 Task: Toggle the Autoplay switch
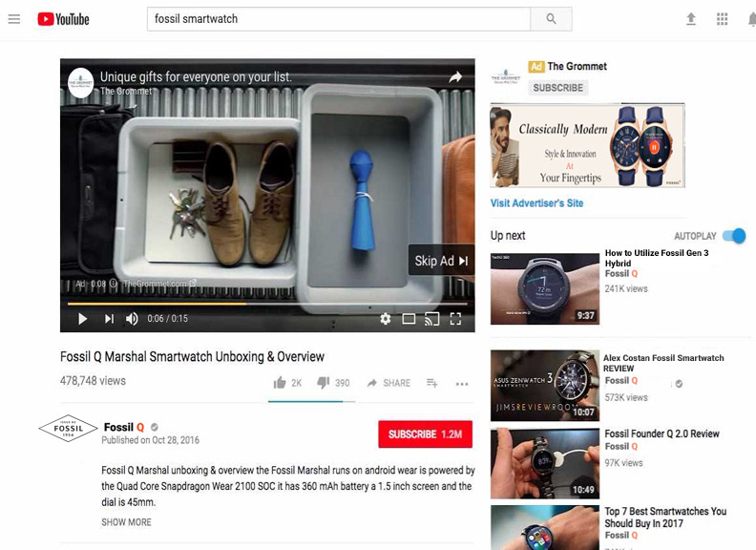[734, 236]
